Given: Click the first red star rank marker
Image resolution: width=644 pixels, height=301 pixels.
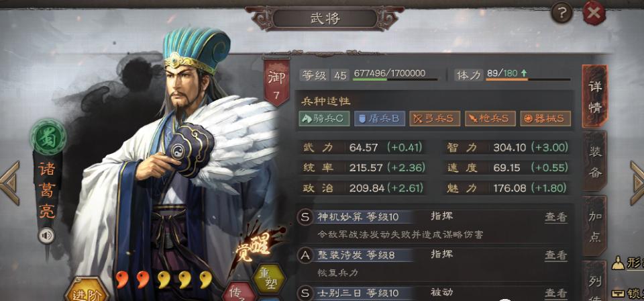Looking at the screenshot, I should pos(122,279).
